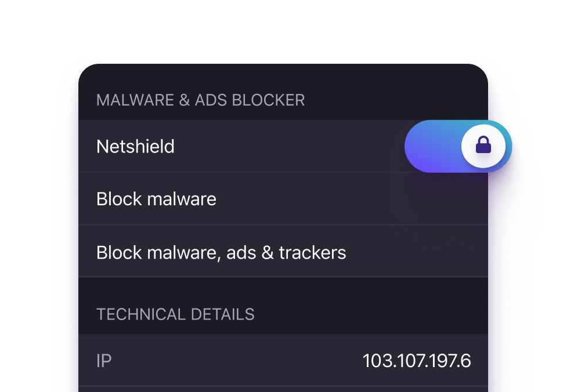Click the TECHNICAL DETAILS section header
The height and width of the screenshot is (392, 574).
[x=175, y=314]
